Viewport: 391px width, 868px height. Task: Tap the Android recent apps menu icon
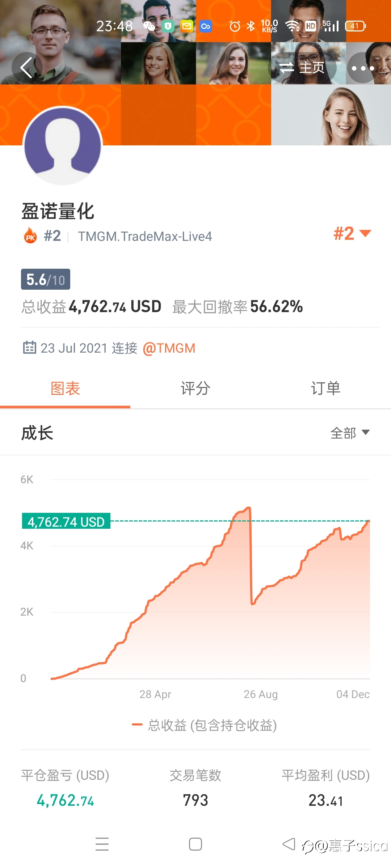102,844
